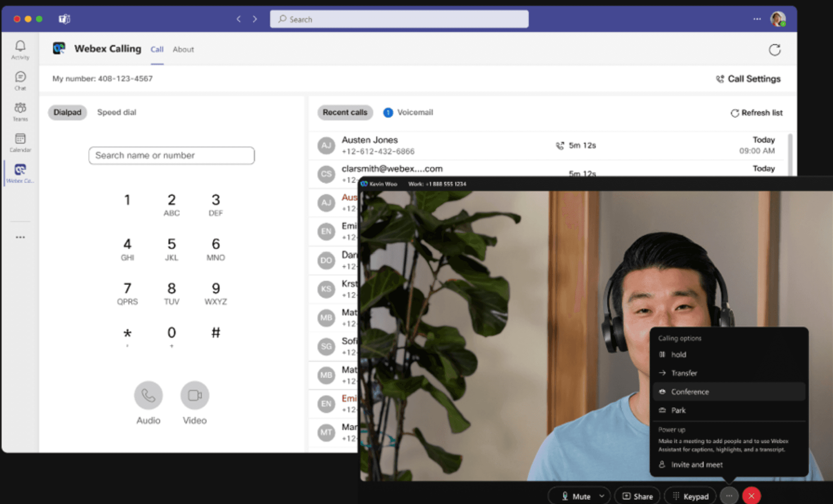Click My number: 408-123-4567 text
Image resolution: width=833 pixels, height=504 pixels.
(x=102, y=78)
